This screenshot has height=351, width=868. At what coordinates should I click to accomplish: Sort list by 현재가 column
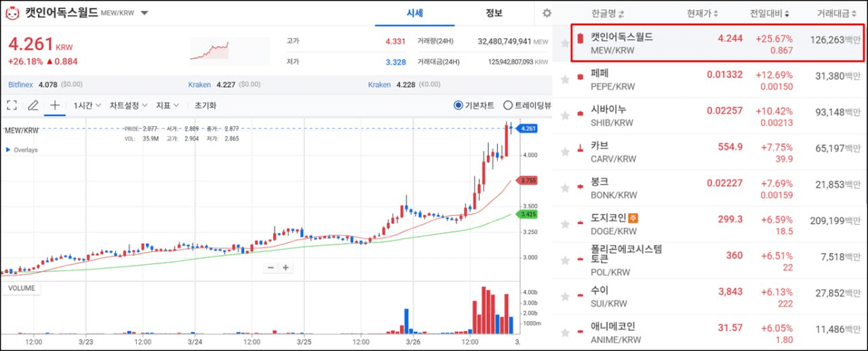703,14
